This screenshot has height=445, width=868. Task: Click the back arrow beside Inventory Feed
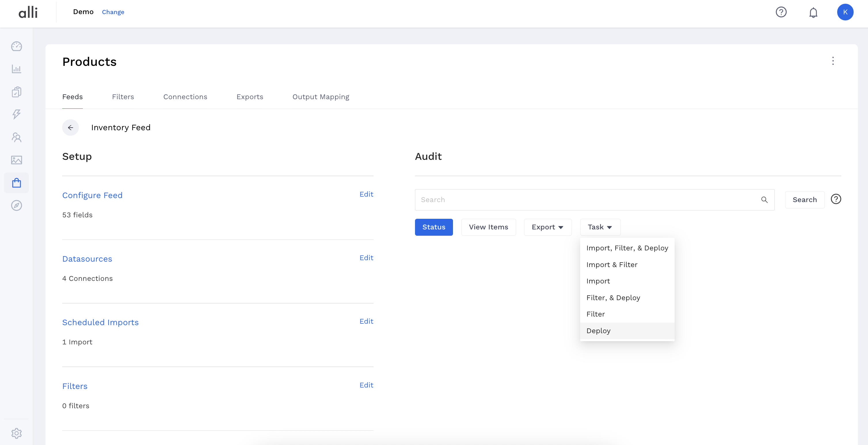[x=71, y=128]
